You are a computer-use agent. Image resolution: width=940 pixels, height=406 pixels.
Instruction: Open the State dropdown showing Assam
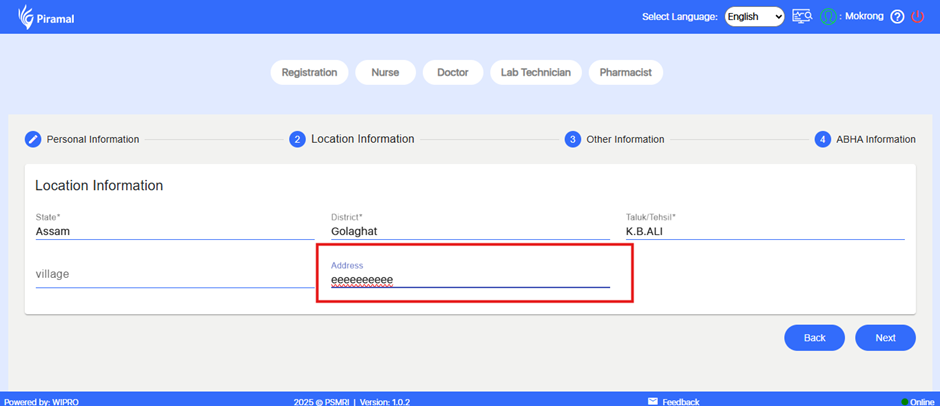(174, 231)
